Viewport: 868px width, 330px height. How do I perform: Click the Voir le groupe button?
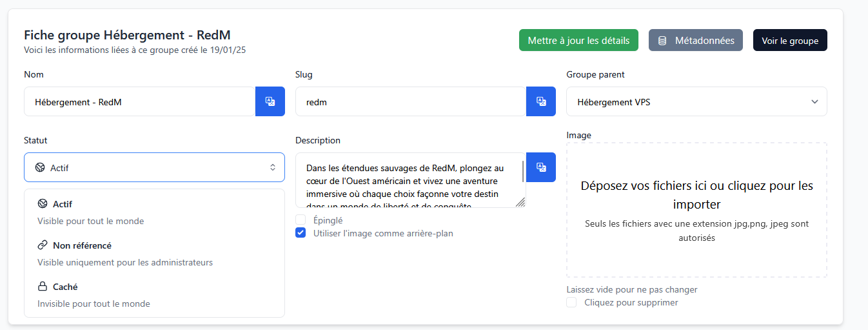790,41
